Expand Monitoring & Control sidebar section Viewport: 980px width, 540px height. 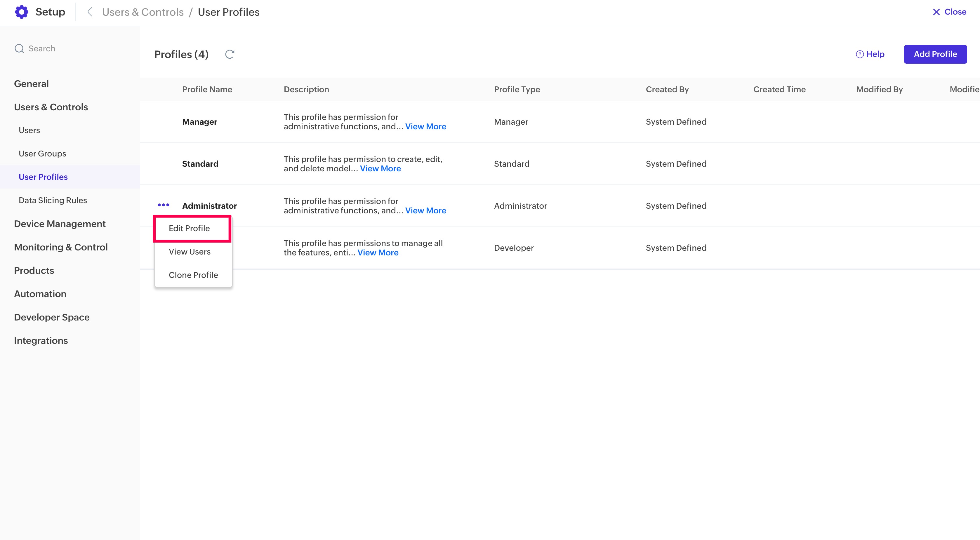click(61, 247)
